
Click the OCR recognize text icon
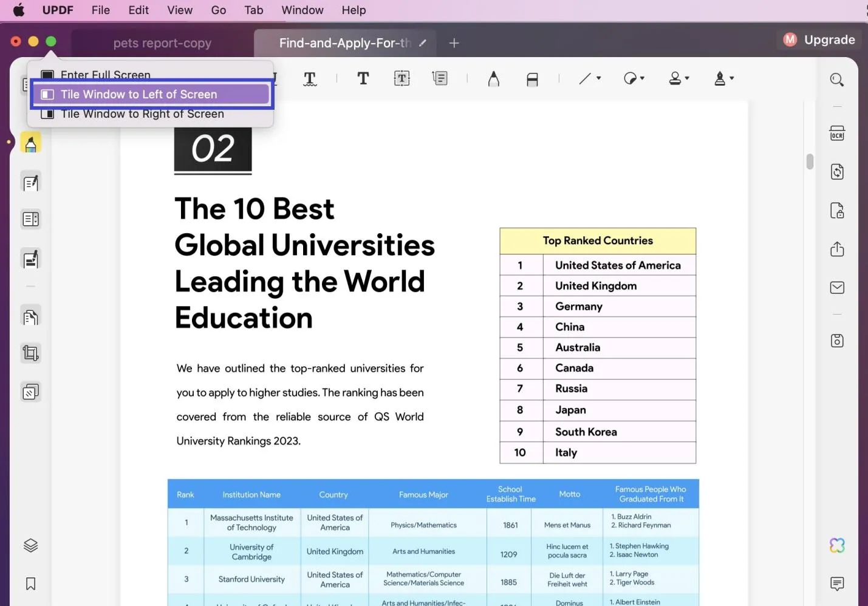(837, 134)
